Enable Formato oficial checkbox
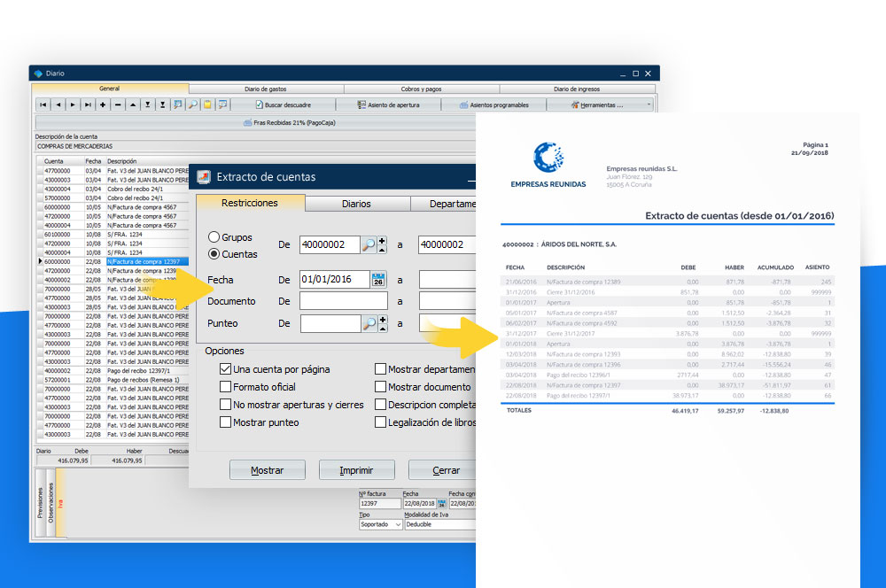Viewport: 886px width, 588px height. tap(226, 387)
